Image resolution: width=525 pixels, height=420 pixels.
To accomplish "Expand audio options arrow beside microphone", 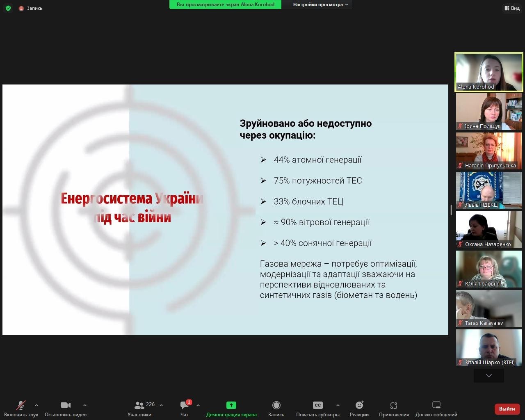I will pyautogui.click(x=37, y=405).
